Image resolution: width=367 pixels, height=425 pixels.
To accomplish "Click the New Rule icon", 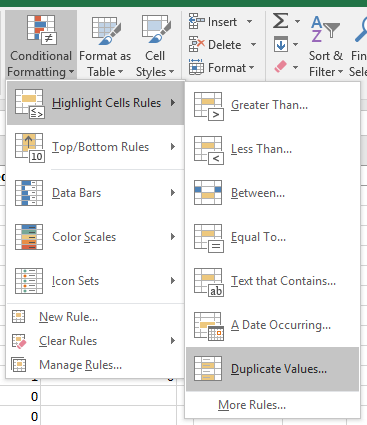I will point(19,316).
